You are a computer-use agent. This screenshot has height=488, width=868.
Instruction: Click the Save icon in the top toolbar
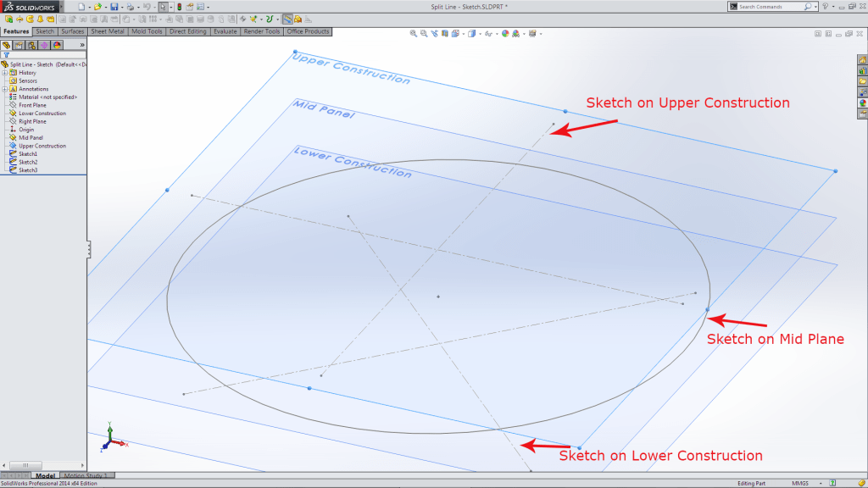click(x=114, y=7)
